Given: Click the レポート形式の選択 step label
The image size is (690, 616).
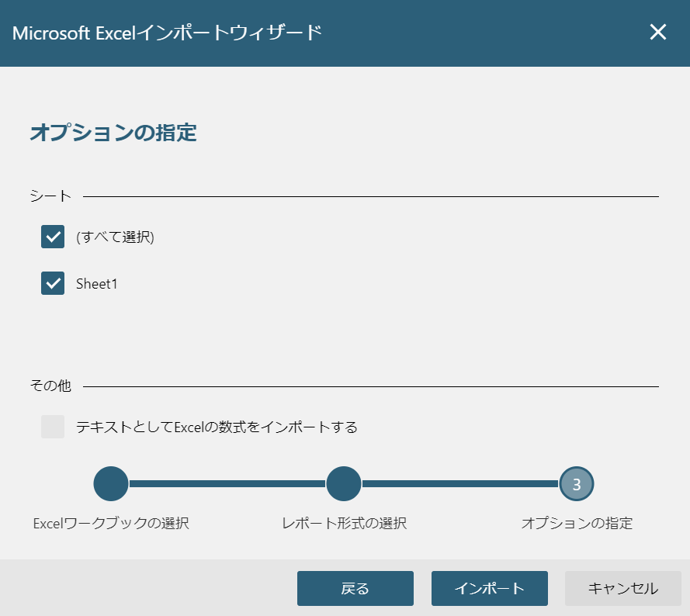Looking at the screenshot, I should pos(344,523).
